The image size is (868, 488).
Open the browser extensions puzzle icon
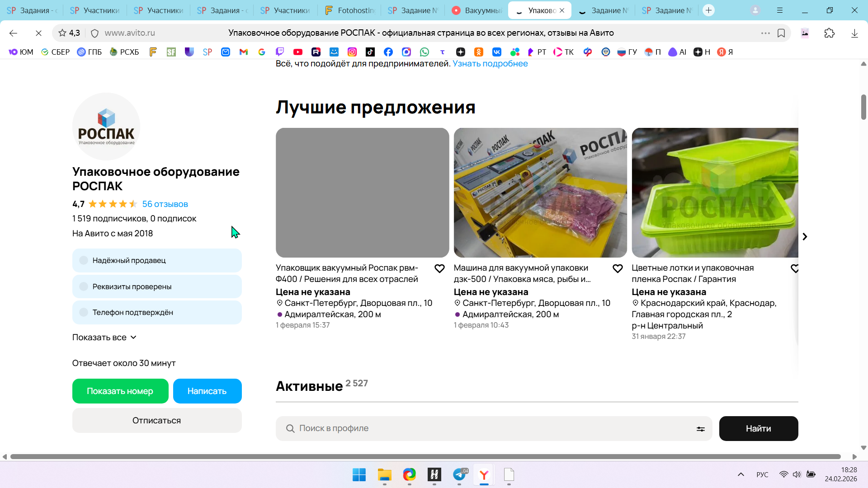coord(829,33)
